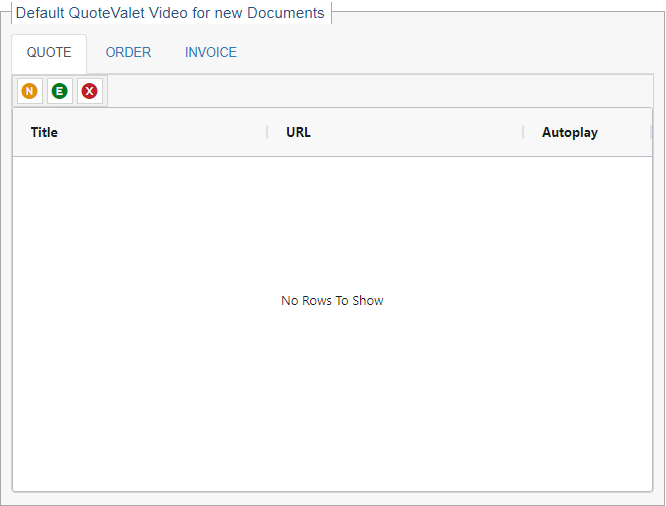Viewport: 666px width, 506px height.
Task: Click blank tab strip area right of INVOICE
Action: point(450,52)
